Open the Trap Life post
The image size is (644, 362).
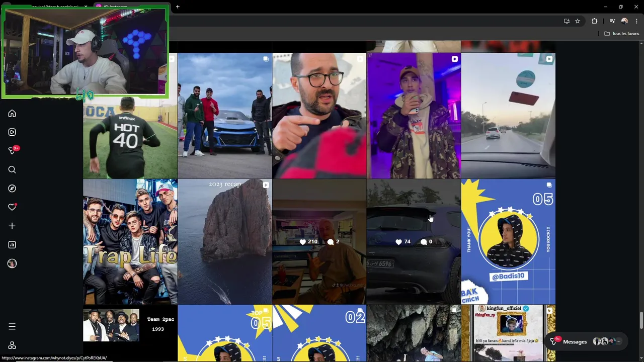click(130, 242)
